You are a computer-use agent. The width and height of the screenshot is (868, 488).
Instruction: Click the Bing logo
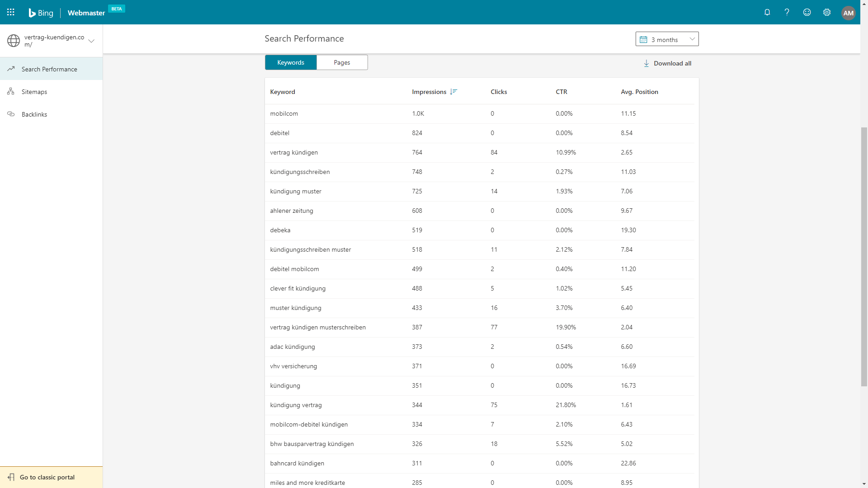pyautogui.click(x=41, y=13)
